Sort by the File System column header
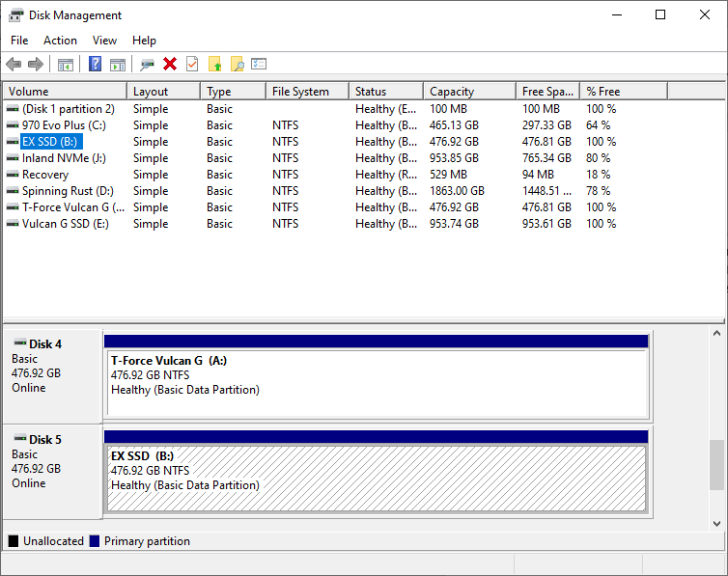 [x=307, y=92]
